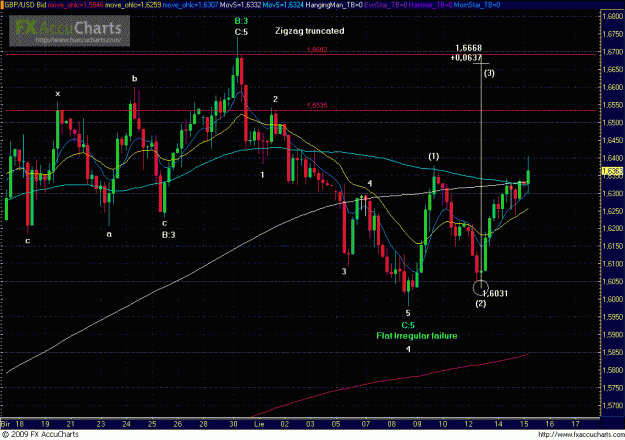Screen dimensions: 625x440
Task: Select the red 1,6535 level label
Action: tap(317, 106)
